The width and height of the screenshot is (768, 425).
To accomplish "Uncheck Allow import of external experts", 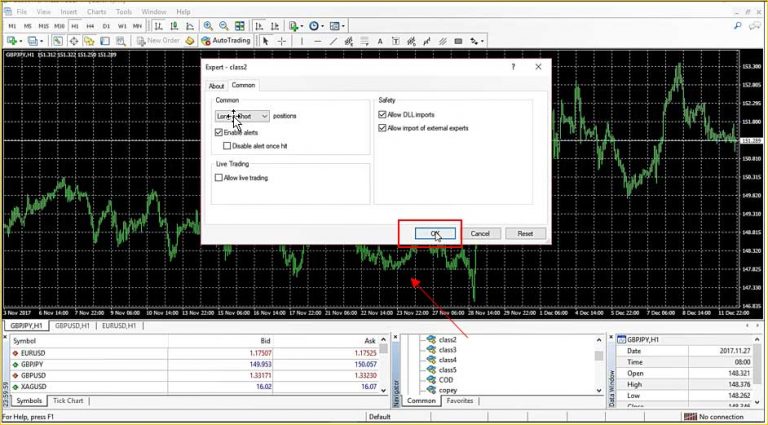I will [x=383, y=128].
